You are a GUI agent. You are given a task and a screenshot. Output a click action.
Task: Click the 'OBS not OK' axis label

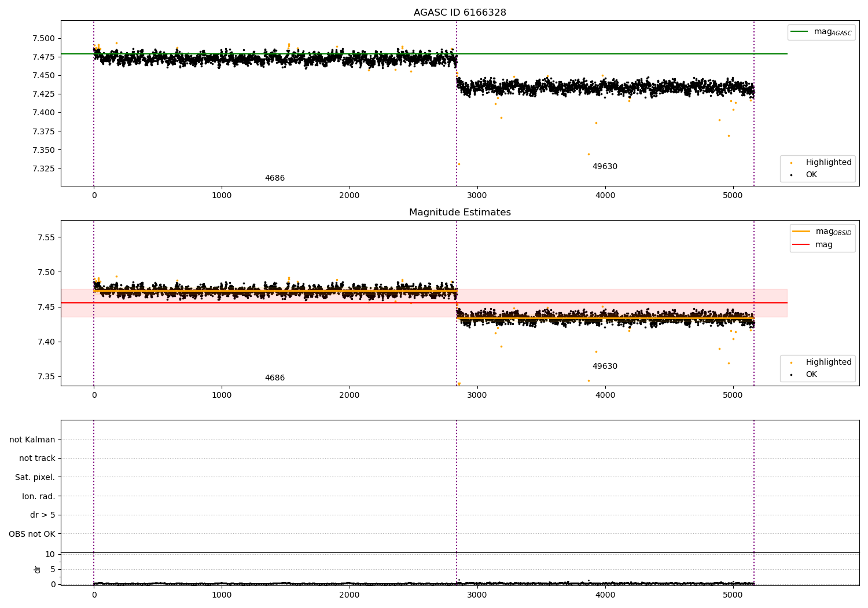click(x=32, y=534)
